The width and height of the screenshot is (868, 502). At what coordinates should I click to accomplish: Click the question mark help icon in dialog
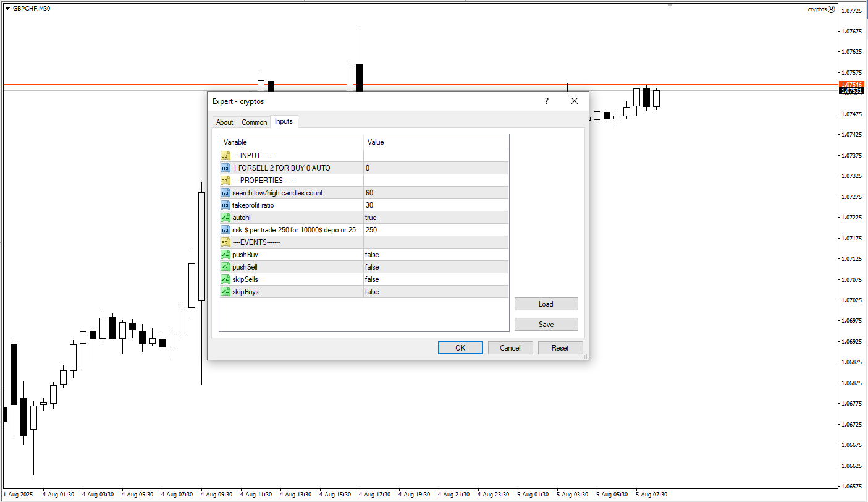tap(546, 101)
